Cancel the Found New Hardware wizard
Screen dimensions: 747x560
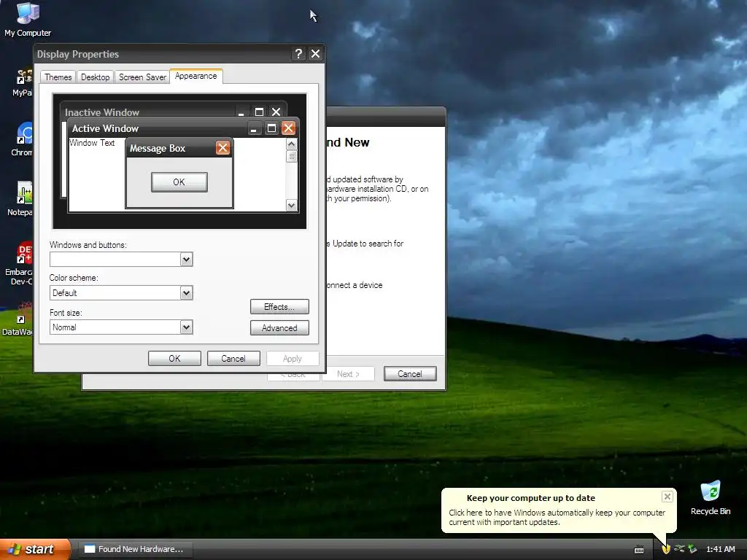pos(410,374)
